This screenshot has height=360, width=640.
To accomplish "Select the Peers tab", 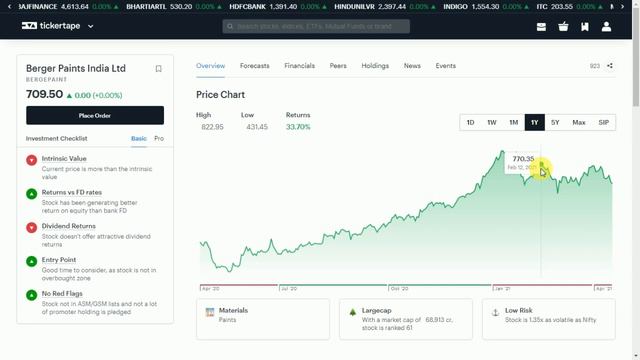I will tap(338, 66).
